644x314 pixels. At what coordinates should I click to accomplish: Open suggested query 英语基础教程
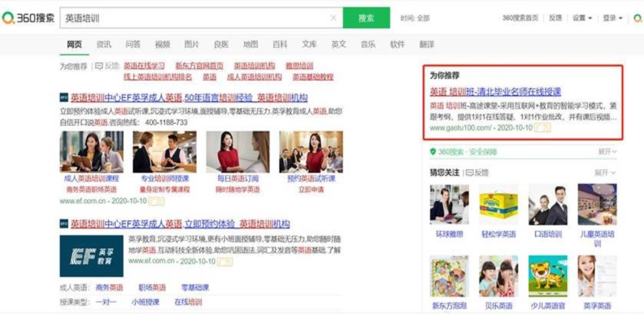(x=313, y=77)
